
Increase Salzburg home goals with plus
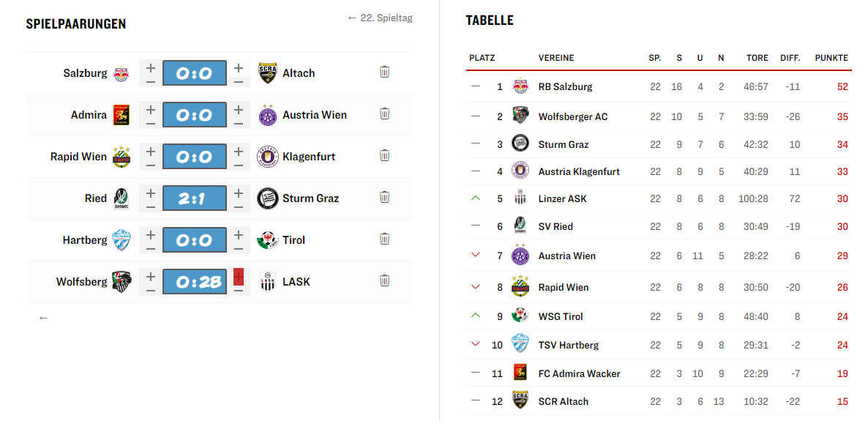pos(151,67)
